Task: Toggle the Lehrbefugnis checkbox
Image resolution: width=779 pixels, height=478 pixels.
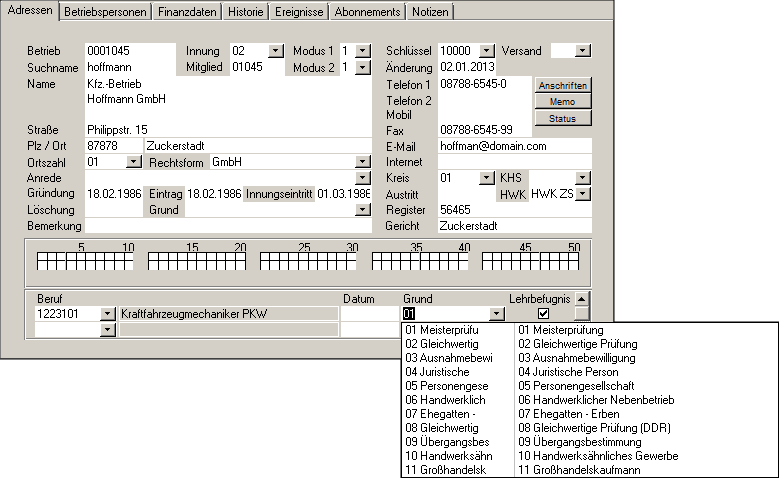Action: tap(543, 314)
